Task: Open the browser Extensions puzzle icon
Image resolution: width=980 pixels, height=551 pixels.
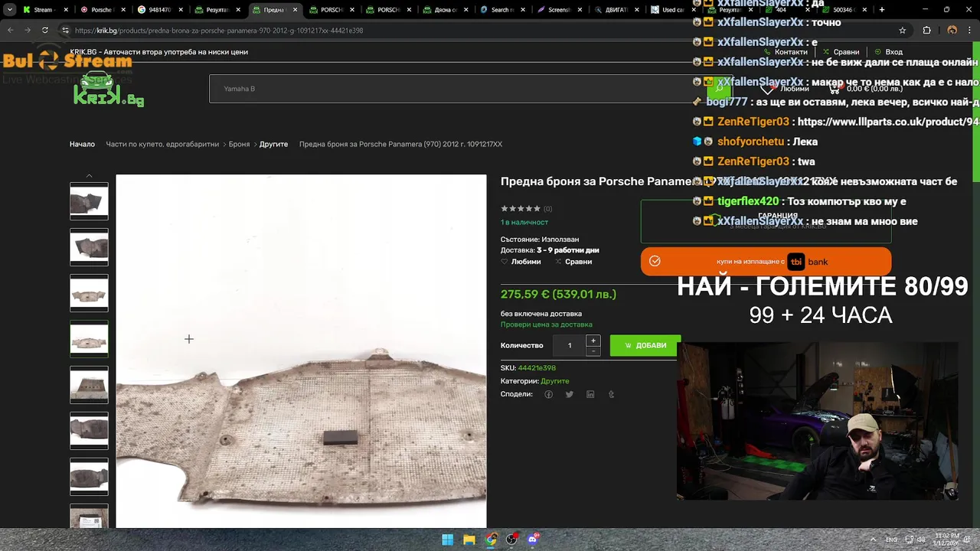Action: 926,30
